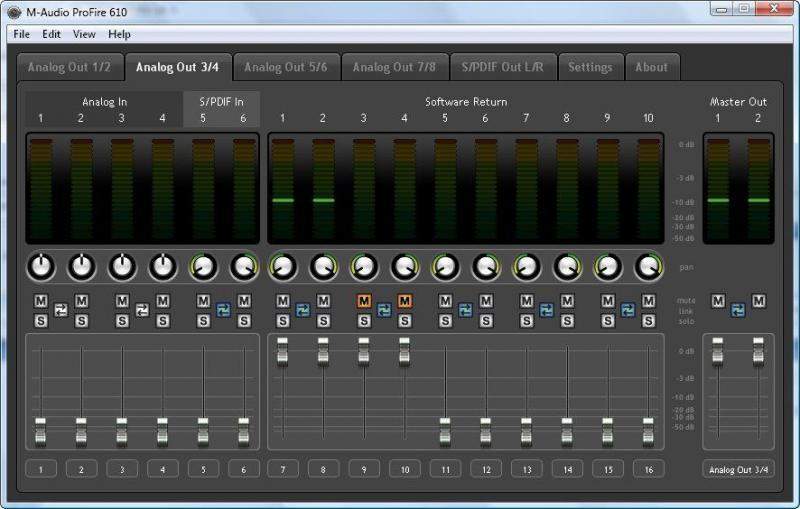Click the Software Return 10 pan knob
This screenshot has height=509, width=800.
click(x=649, y=267)
